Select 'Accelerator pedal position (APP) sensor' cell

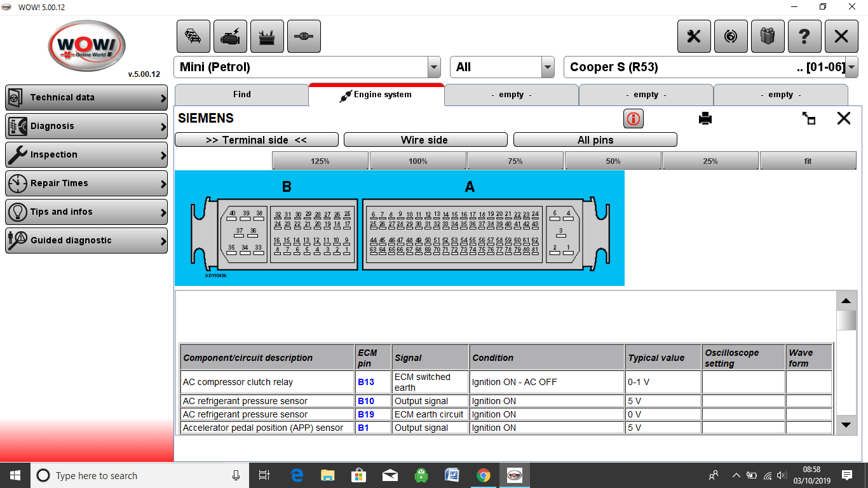pyautogui.click(x=268, y=428)
